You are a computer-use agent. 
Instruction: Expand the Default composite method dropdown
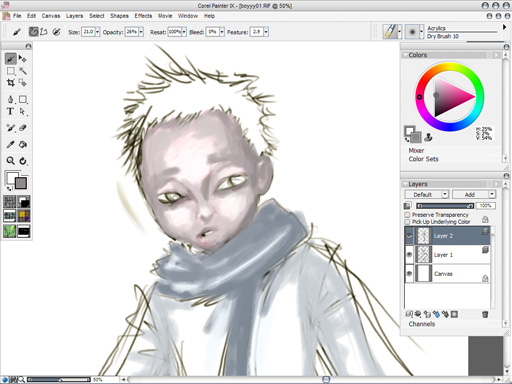[x=427, y=194]
